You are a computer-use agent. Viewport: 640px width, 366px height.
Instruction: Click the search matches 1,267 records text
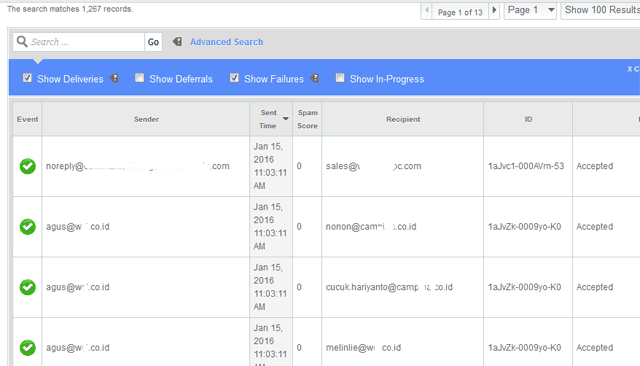coord(70,9)
